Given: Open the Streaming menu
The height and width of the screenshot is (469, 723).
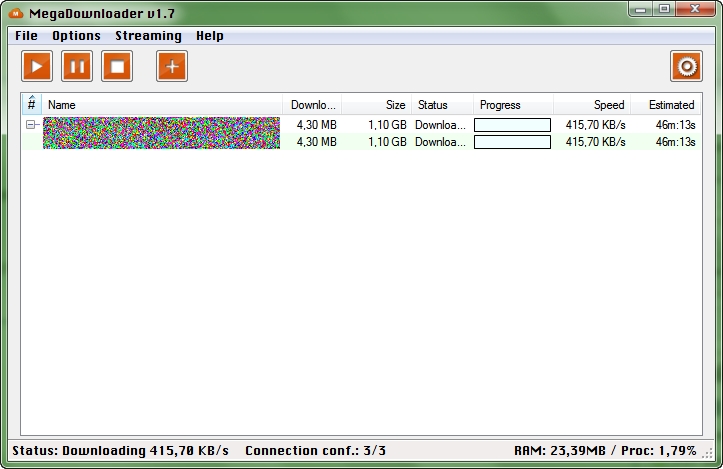Looking at the screenshot, I should pyautogui.click(x=148, y=36).
